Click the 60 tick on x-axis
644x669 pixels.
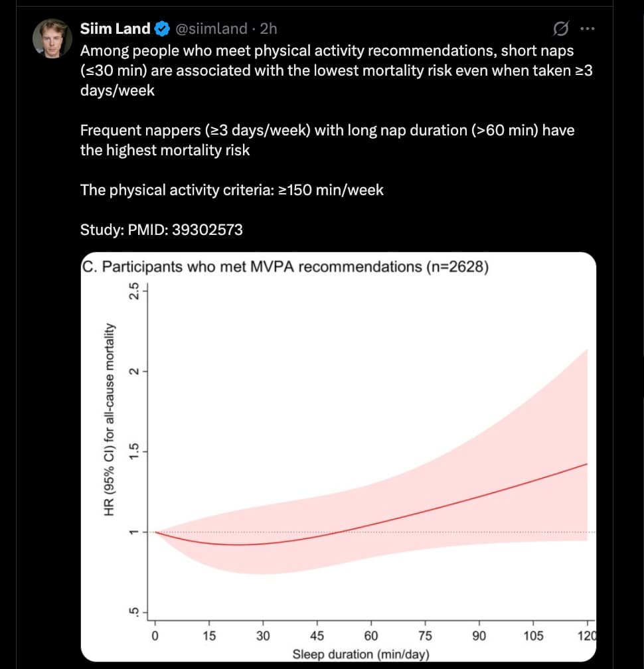(x=371, y=636)
